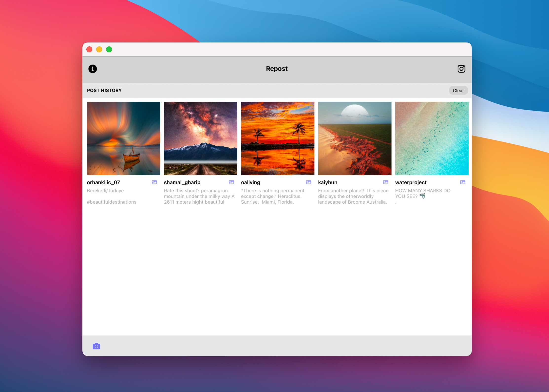This screenshot has height=392, width=549.
Task: Select the boat sunset post thumbnail
Action: 123,138
